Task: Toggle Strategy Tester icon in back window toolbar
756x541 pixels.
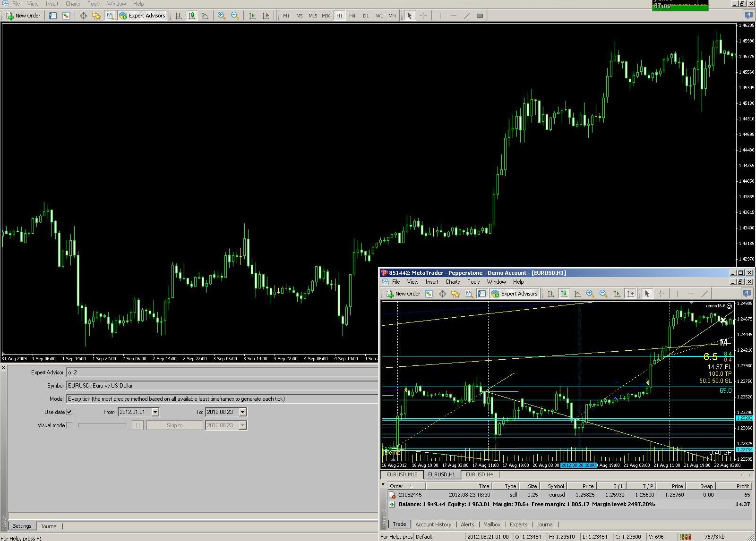Action: [x=110, y=16]
